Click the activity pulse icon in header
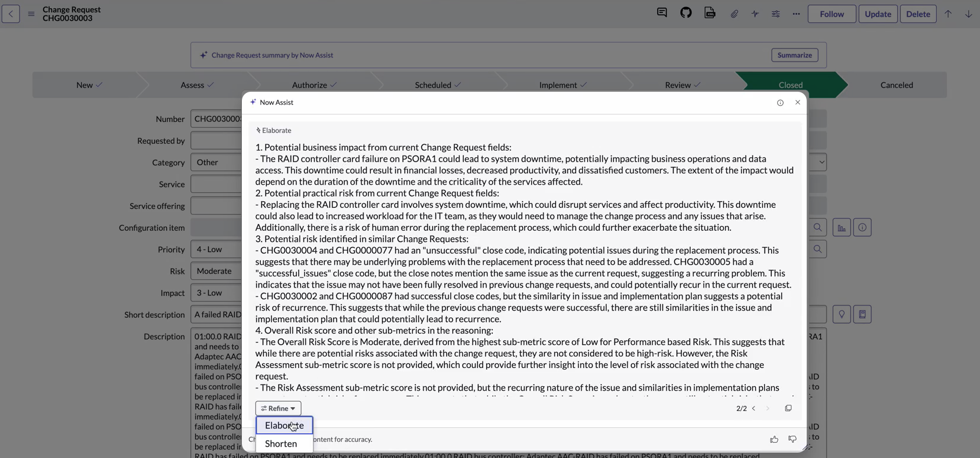This screenshot has width=980, height=458. pos(755,14)
